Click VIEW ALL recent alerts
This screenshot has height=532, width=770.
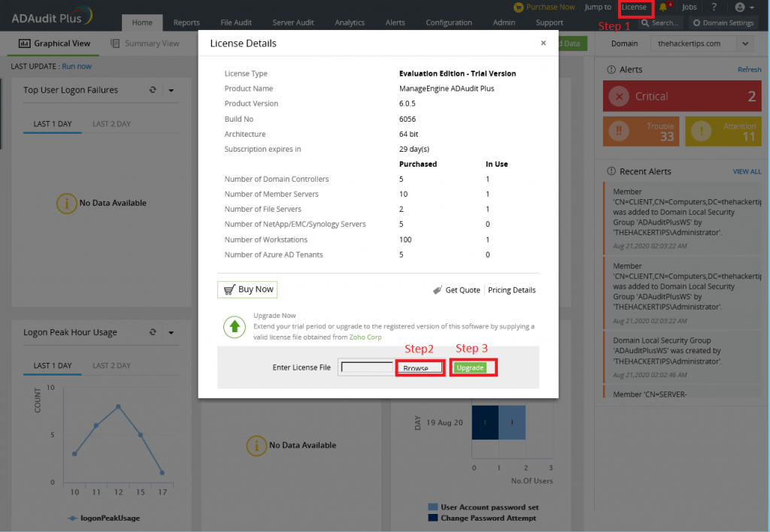[x=747, y=171]
